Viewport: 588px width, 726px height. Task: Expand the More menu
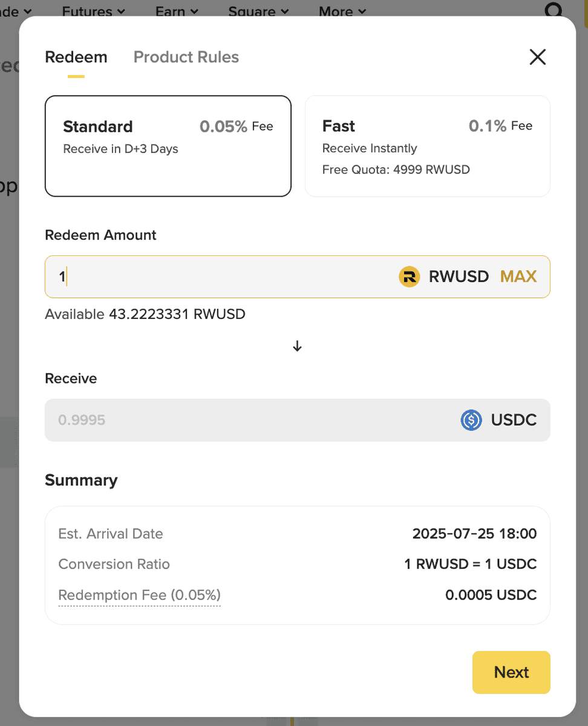tap(342, 11)
